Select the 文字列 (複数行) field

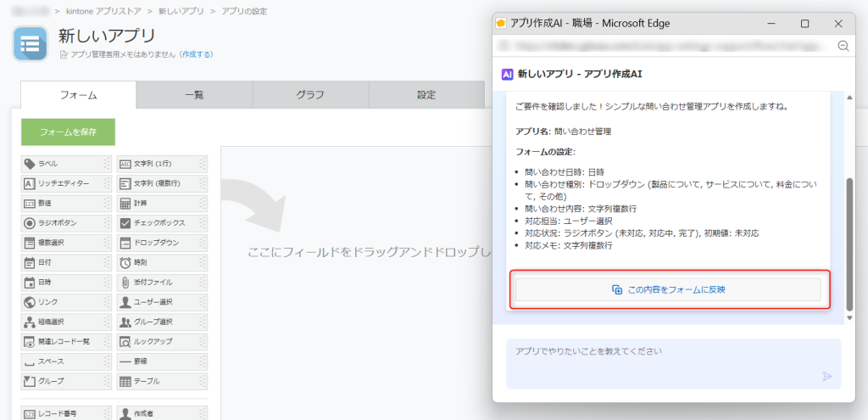point(162,183)
